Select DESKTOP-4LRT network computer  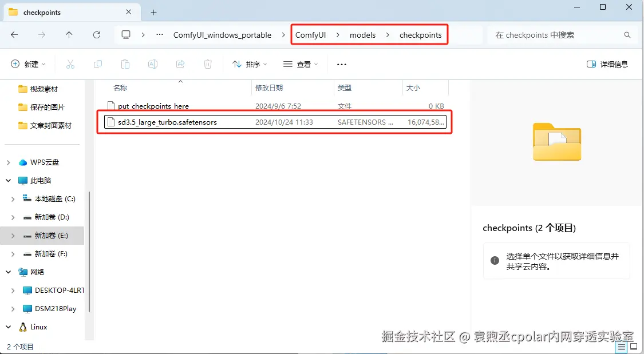[59, 291]
